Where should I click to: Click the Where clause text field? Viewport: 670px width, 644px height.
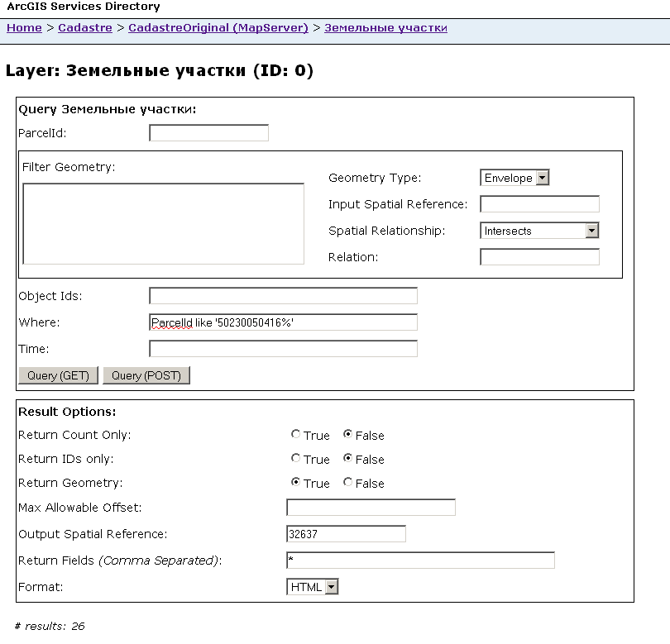point(283,322)
